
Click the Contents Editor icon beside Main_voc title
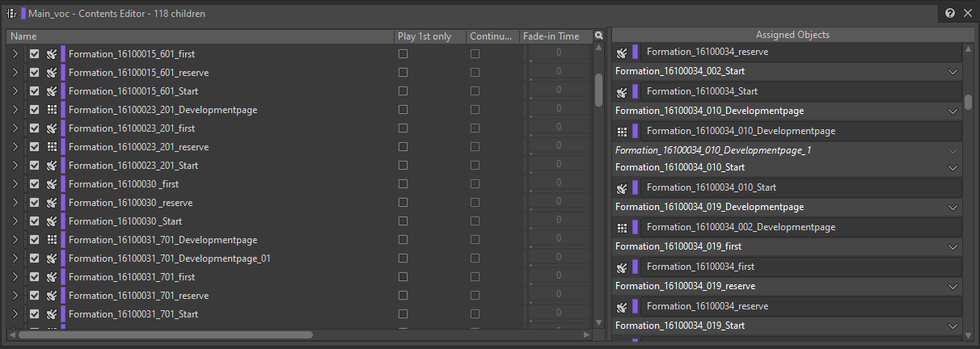[x=12, y=14]
